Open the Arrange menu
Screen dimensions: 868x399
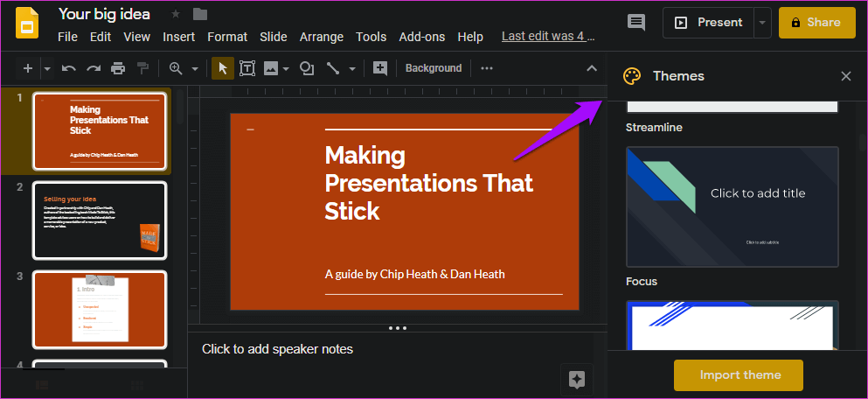(x=322, y=37)
